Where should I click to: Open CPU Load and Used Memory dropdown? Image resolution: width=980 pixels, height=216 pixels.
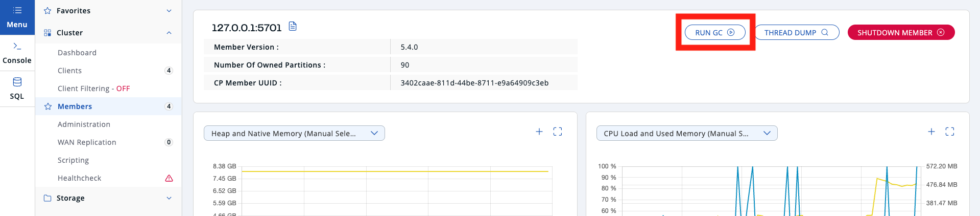[x=686, y=134]
